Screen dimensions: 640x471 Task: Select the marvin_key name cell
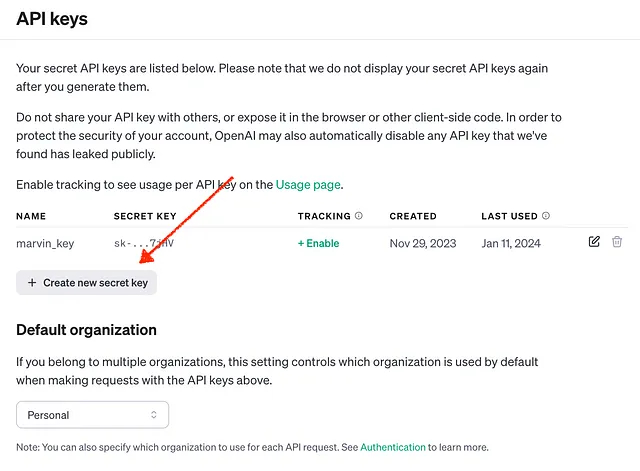(x=45, y=244)
